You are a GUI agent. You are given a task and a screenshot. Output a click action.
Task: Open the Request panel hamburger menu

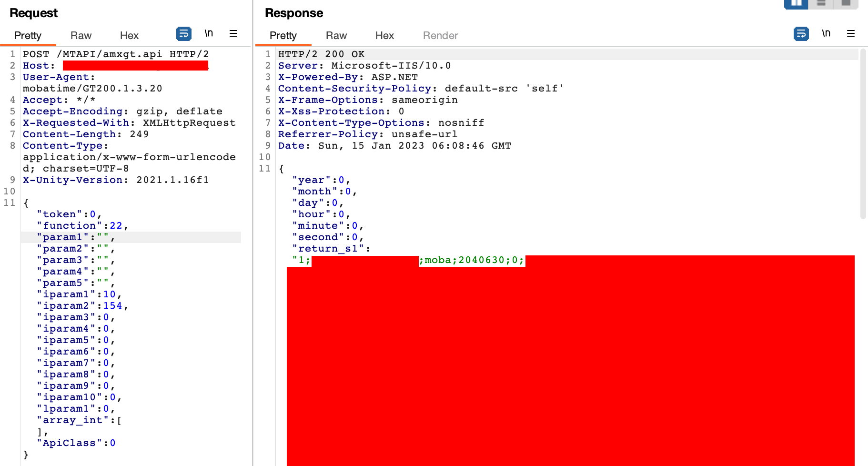pos(233,33)
